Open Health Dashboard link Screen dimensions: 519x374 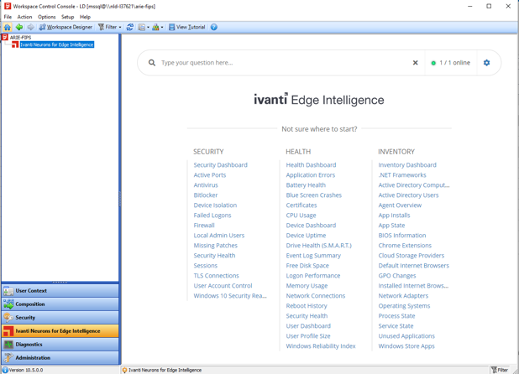(x=311, y=165)
